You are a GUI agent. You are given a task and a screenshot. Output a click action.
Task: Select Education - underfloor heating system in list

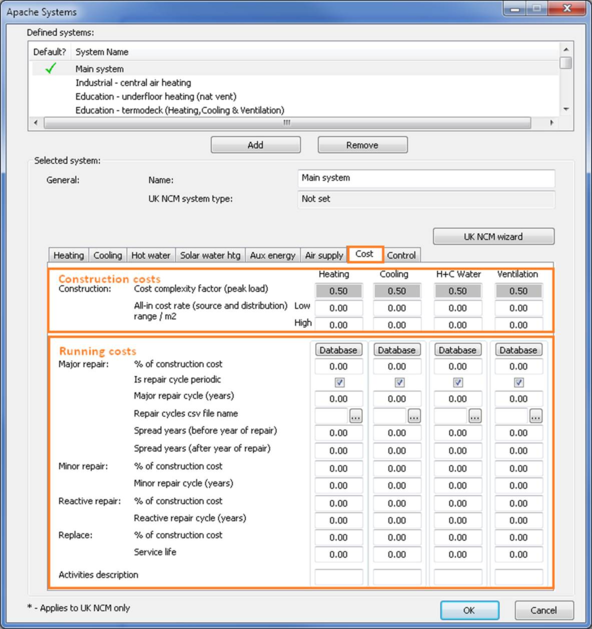tap(156, 97)
